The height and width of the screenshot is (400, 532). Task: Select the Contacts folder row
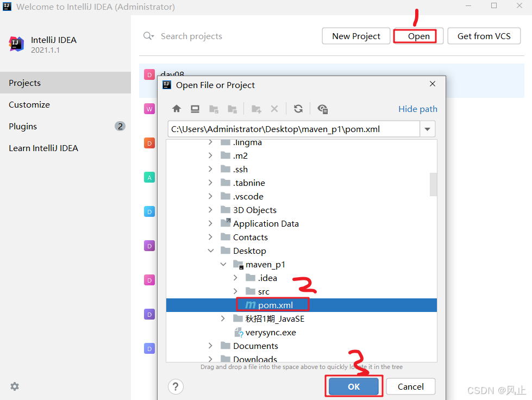(301, 237)
